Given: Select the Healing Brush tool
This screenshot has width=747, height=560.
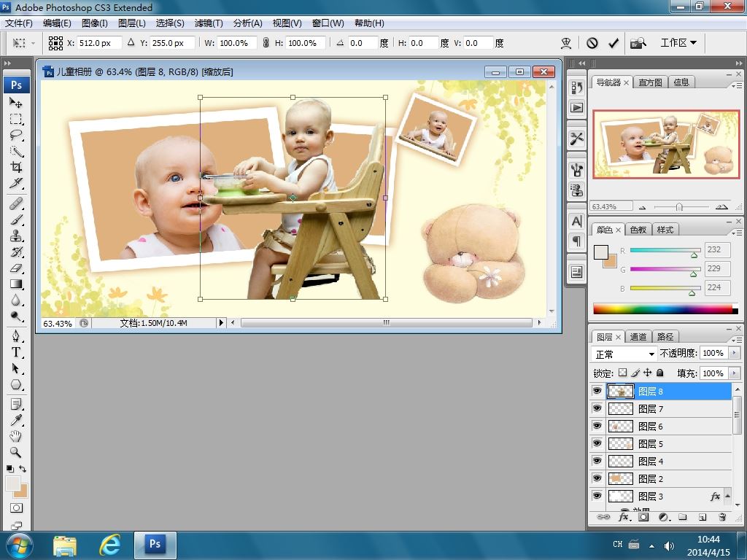Looking at the screenshot, I should pos(16,204).
